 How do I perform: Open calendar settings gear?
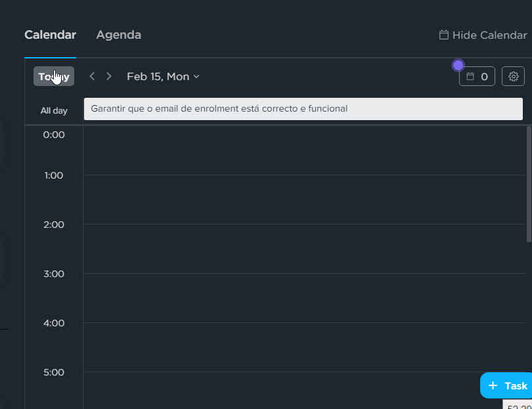[x=513, y=76]
